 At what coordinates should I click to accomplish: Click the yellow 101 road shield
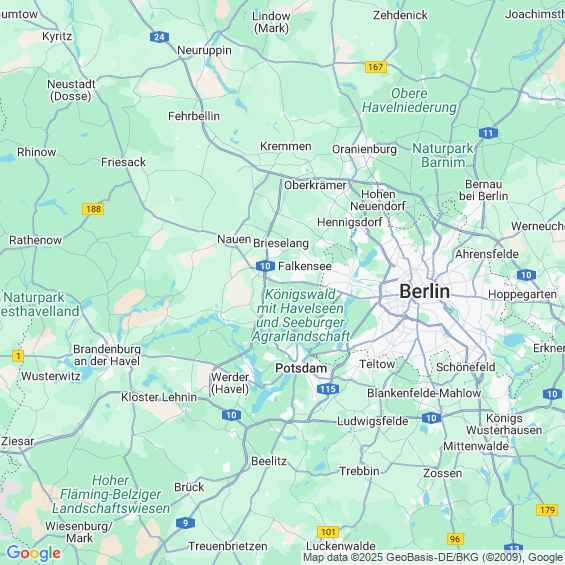pos(328,532)
